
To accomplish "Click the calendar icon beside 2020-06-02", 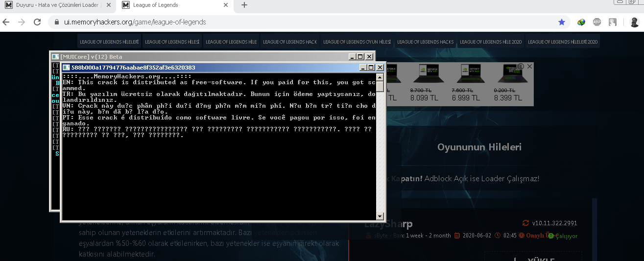I will point(457,236).
